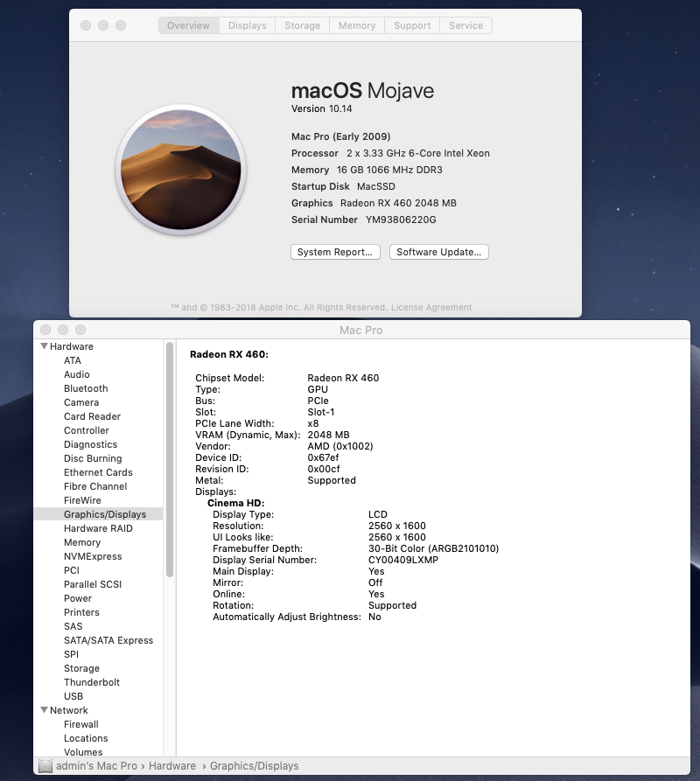Select Storage in the Hardware sidebar list
The height and width of the screenshot is (781, 700).
pos(81,668)
